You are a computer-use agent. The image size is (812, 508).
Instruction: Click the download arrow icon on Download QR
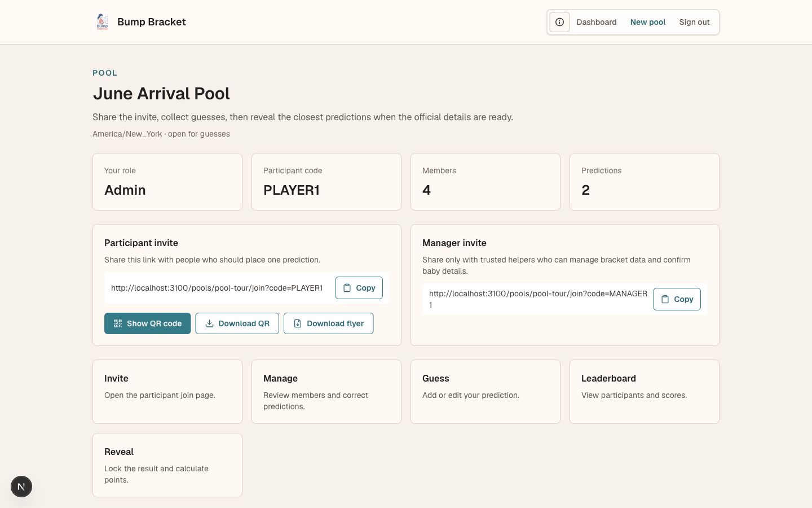(209, 323)
